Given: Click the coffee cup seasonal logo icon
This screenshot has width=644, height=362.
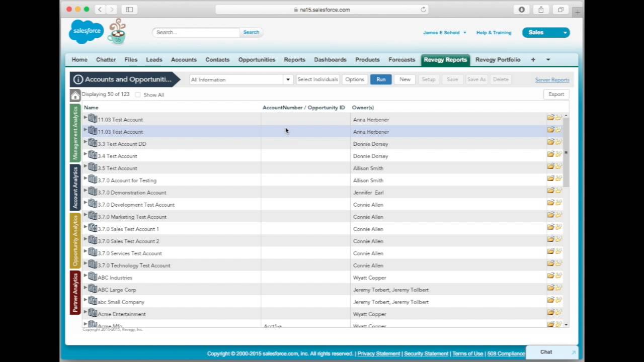Looking at the screenshot, I should [117, 32].
